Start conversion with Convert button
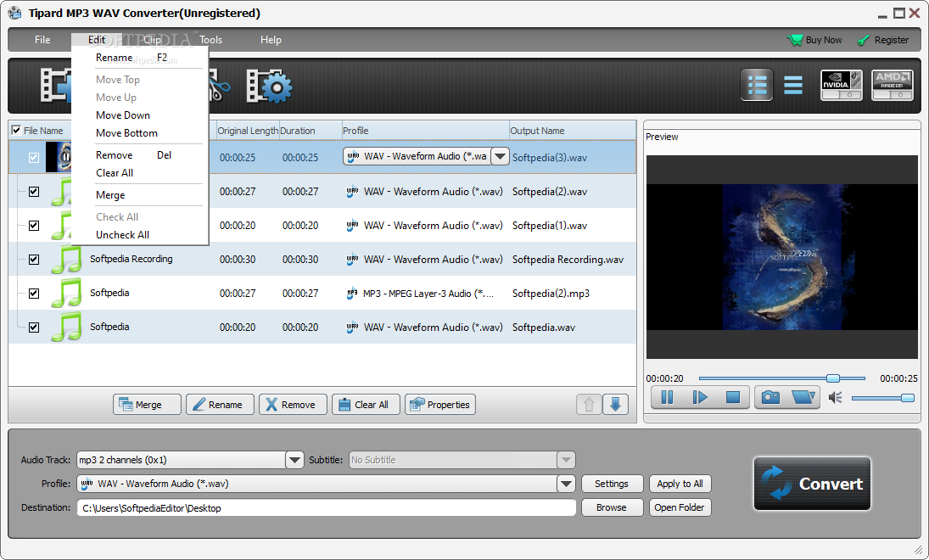929x560 pixels. pyautogui.click(x=812, y=484)
